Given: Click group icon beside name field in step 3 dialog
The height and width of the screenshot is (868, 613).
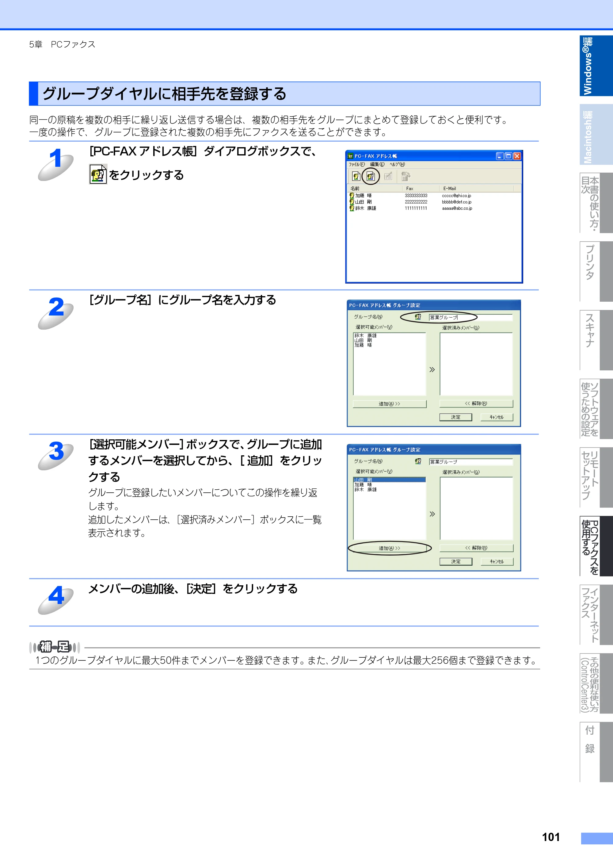Looking at the screenshot, I should point(418,462).
